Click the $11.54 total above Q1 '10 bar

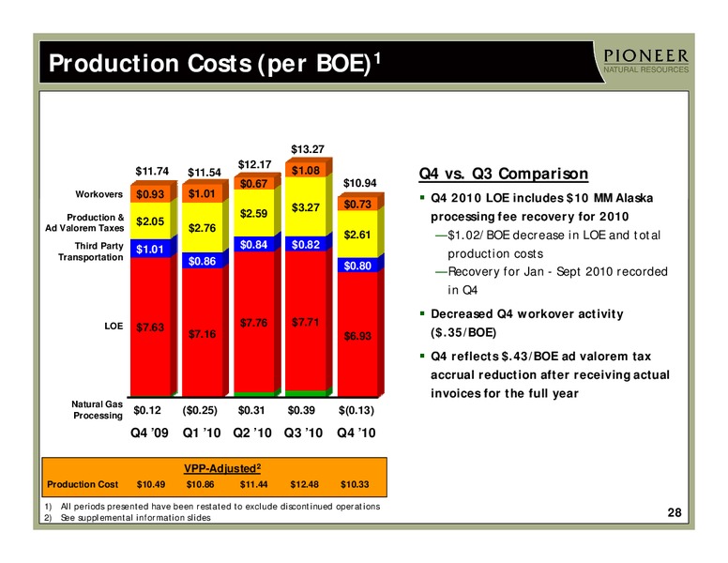pos(205,173)
